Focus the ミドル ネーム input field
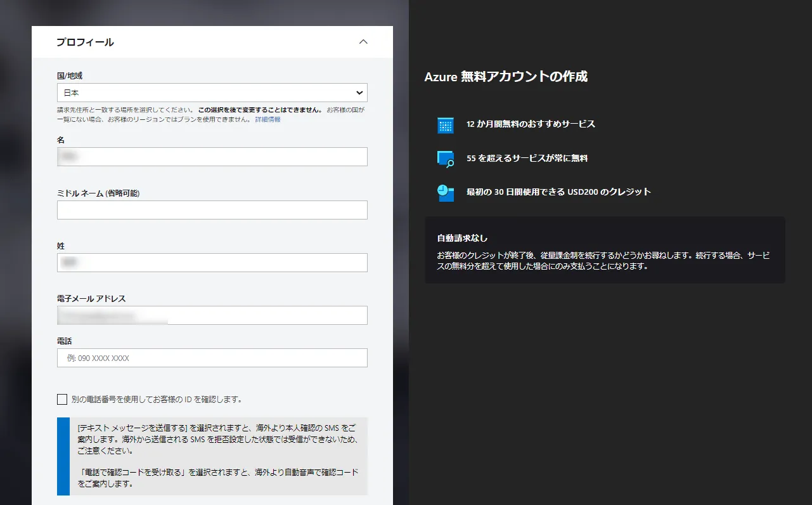 click(x=212, y=210)
